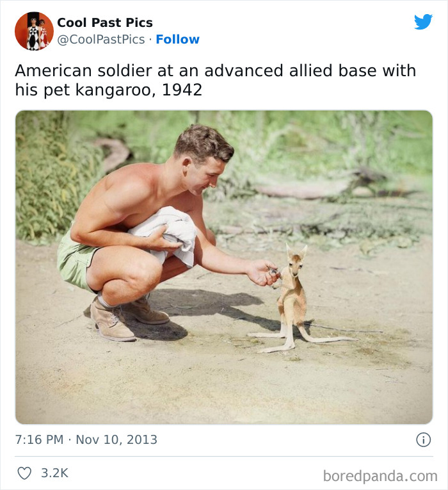
Task: Click the boredpanda.com watermark
Action: [x=380, y=475]
